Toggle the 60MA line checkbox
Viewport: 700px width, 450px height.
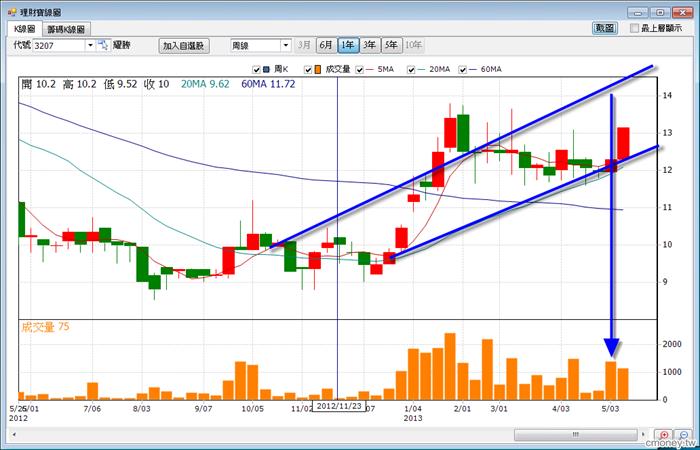pyautogui.click(x=461, y=69)
